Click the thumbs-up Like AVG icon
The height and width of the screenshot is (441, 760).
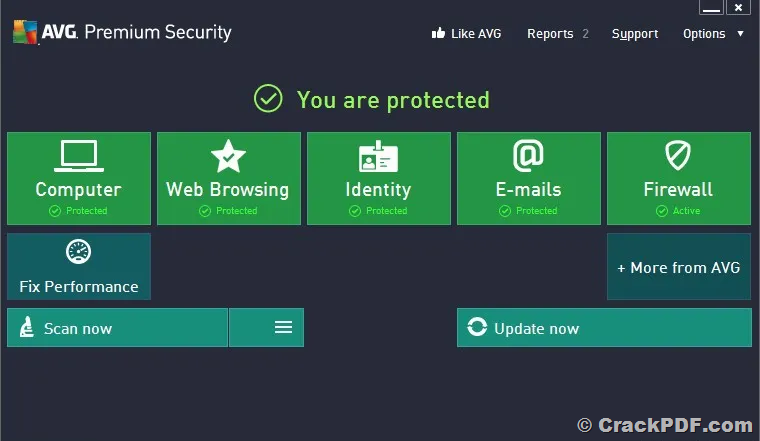point(438,33)
